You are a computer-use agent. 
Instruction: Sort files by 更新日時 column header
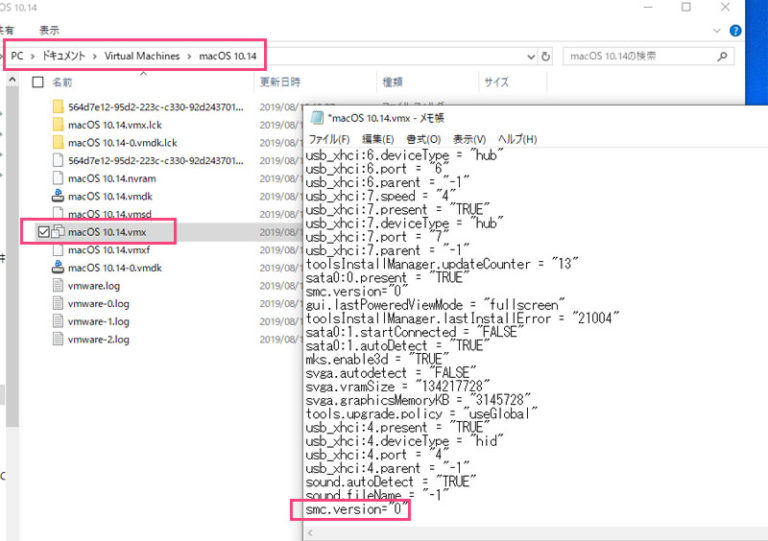coord(283,82)
